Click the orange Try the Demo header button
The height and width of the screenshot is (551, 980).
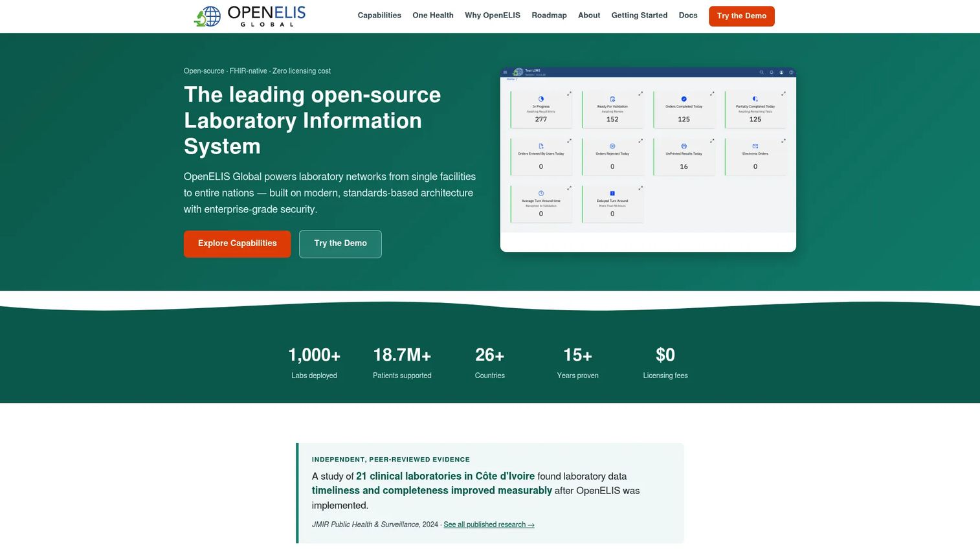click(x=742, y=16)
